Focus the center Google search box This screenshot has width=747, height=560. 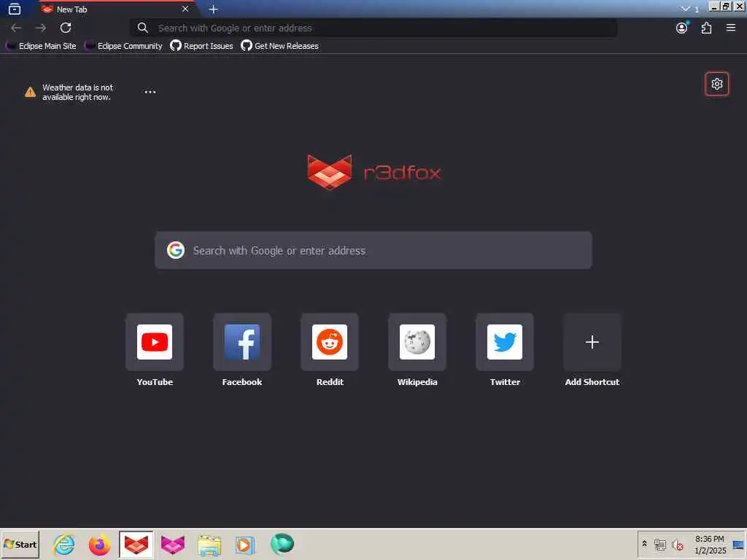373,251
